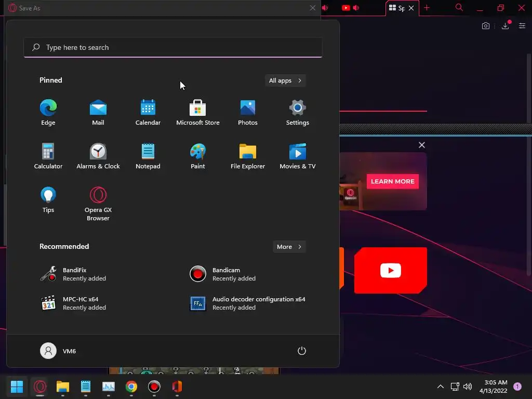
Task: Launch Movies & TV
Action: tap(298, 156)
